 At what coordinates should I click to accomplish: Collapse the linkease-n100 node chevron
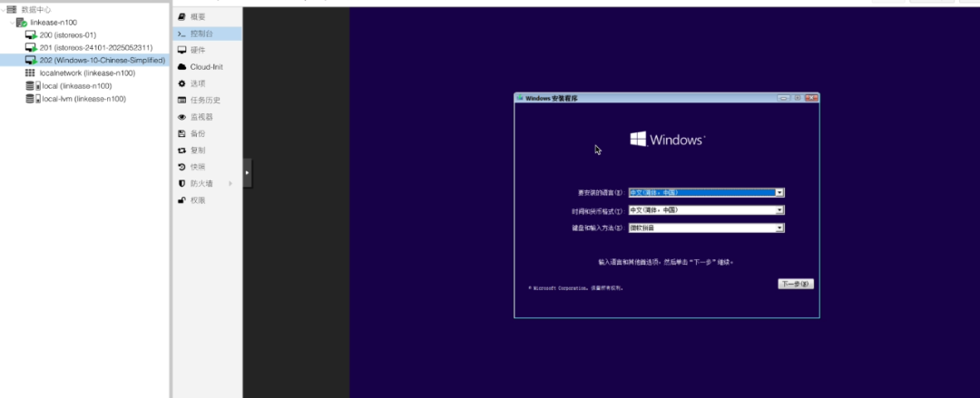(12, 23)
